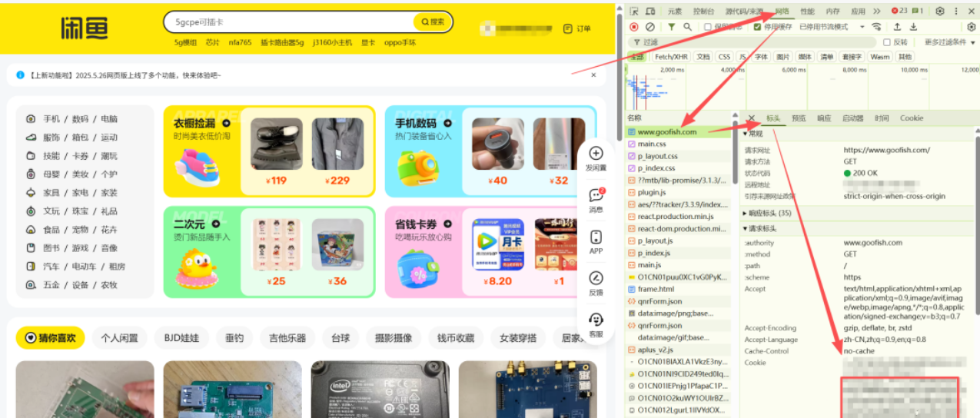Click the APP phone icon in floating sidebar
980x418 pixels.
pos(596,237)
